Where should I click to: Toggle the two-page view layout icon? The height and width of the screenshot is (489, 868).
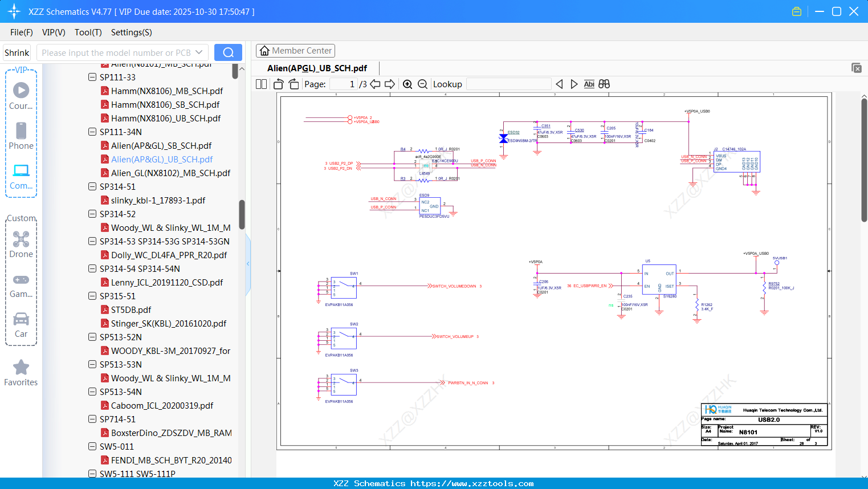tap(262, 84)
